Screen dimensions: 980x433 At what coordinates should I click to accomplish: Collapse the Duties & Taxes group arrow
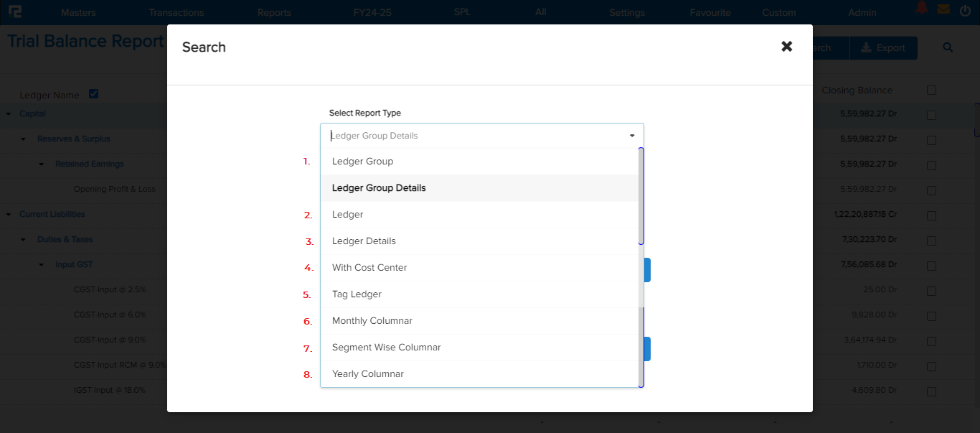[x=23, y=240]
